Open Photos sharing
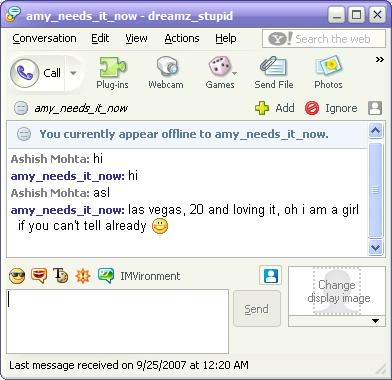The image size is (392, 380). tap(328, 73)
